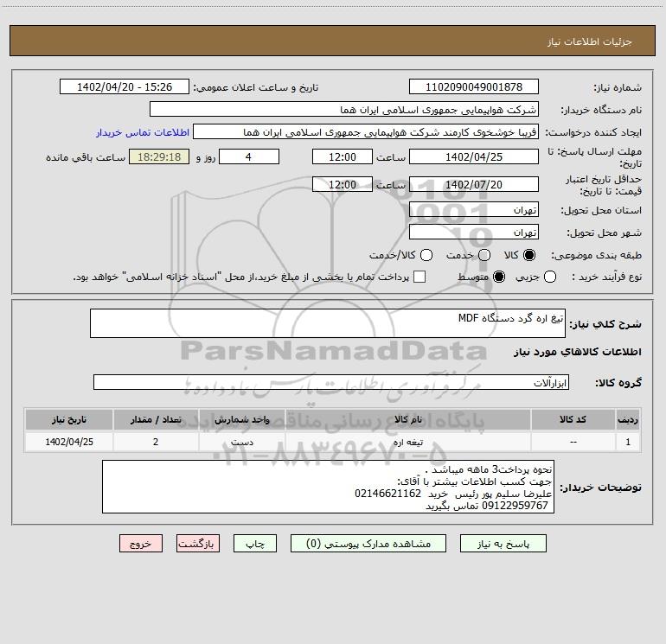
Task: Click the price validity date 1402/07/20 field
Action: point(474,184)
